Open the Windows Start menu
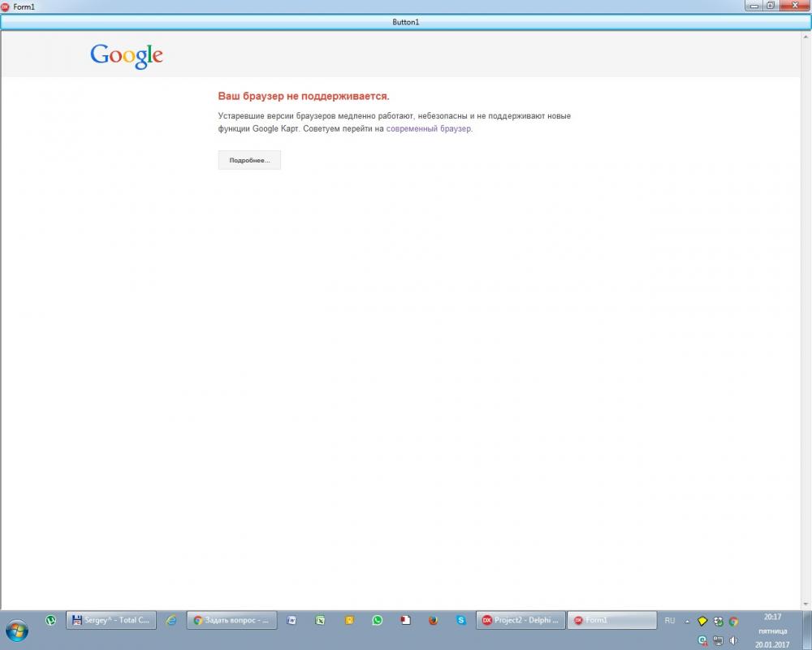This screenshot has width=812, height=650. (16, 630)
